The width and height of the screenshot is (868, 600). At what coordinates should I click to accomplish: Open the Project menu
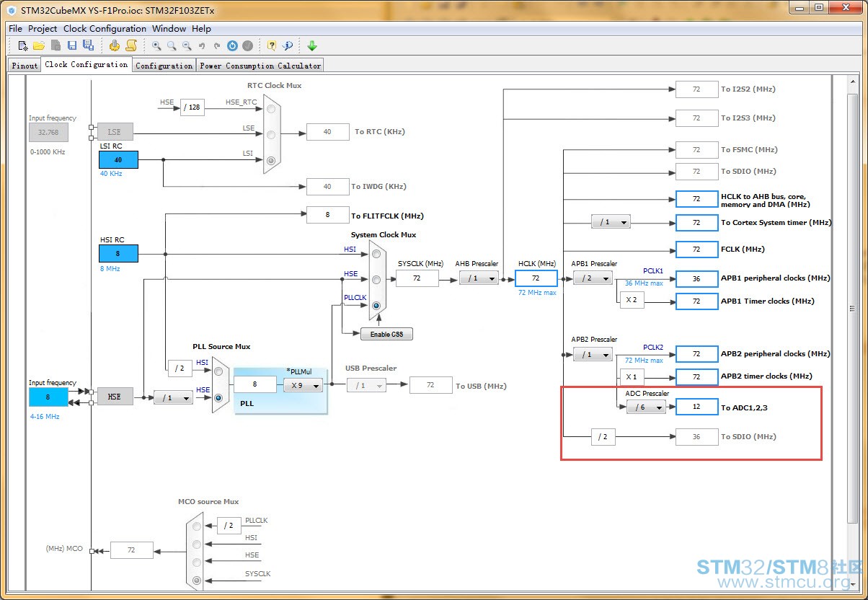(43, 29)
